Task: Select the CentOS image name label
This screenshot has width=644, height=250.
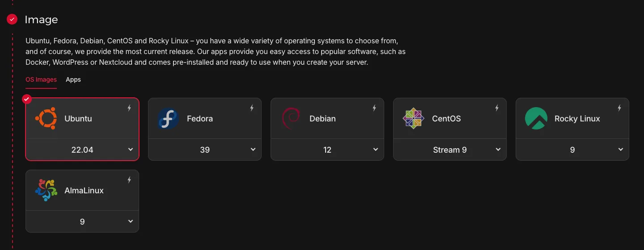Action: (x=446, y=119)
